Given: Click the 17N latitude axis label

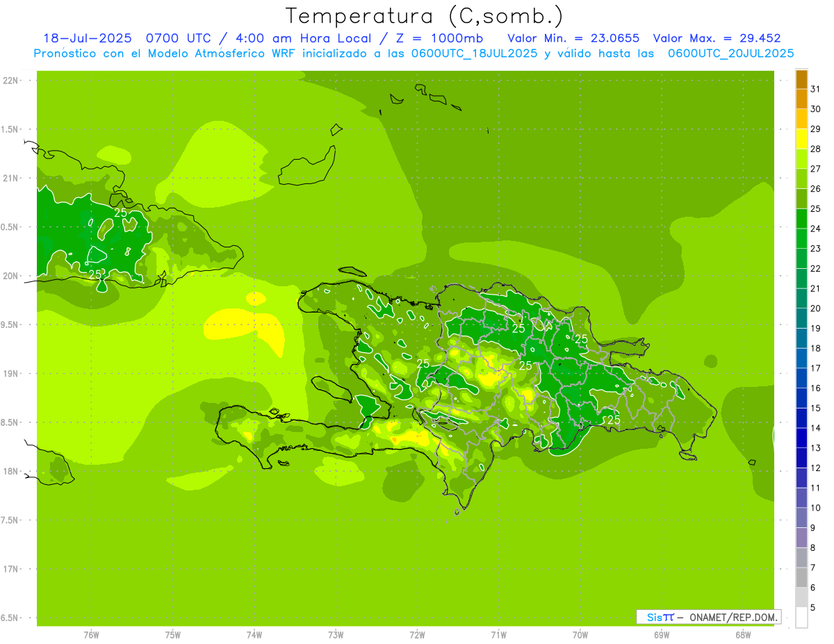Looking at the screenshot, I should (x=11, y=569).
